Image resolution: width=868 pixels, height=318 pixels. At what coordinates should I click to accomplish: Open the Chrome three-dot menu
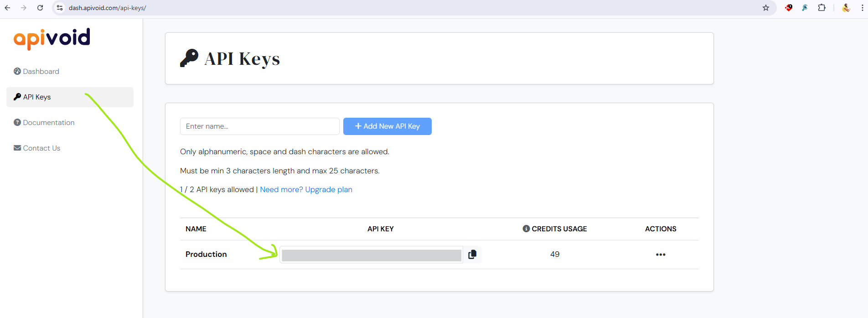862,8
